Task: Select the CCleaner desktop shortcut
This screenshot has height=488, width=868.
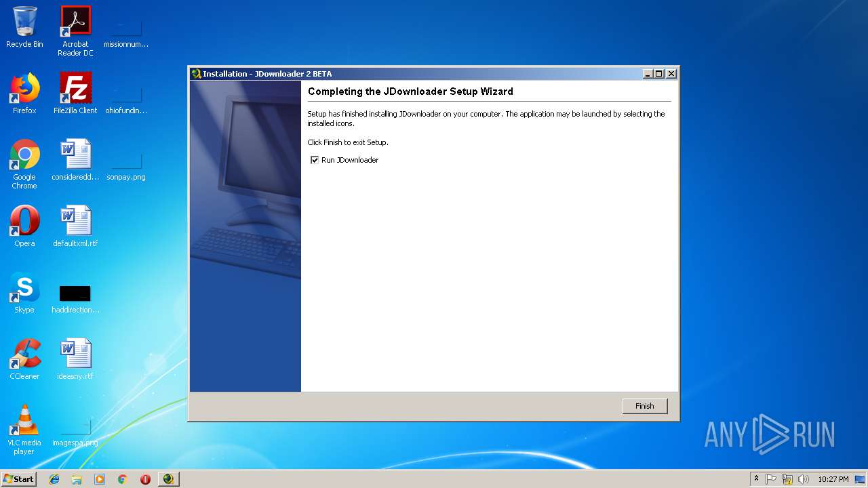Action: tap(24, 359)
